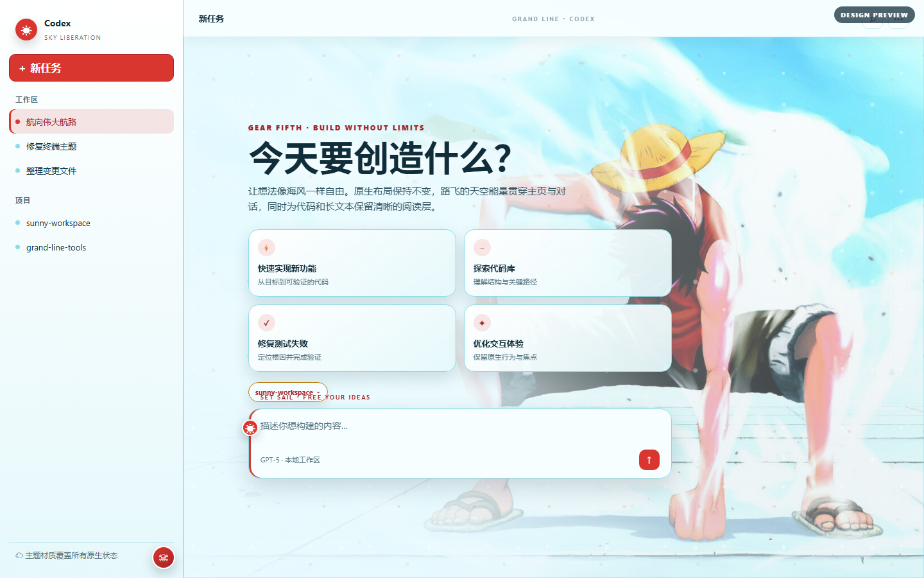Image resolution: width=924 pixels, height=578 pixels.
Task: Click the sparkle icon on 优化交互体验 card
Action: [x=482, y=323]
